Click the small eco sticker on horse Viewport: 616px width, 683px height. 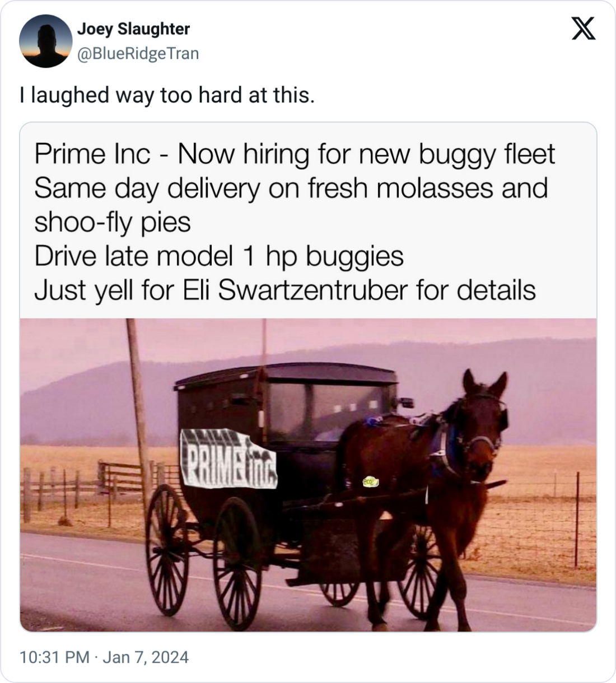coord(371,481)
